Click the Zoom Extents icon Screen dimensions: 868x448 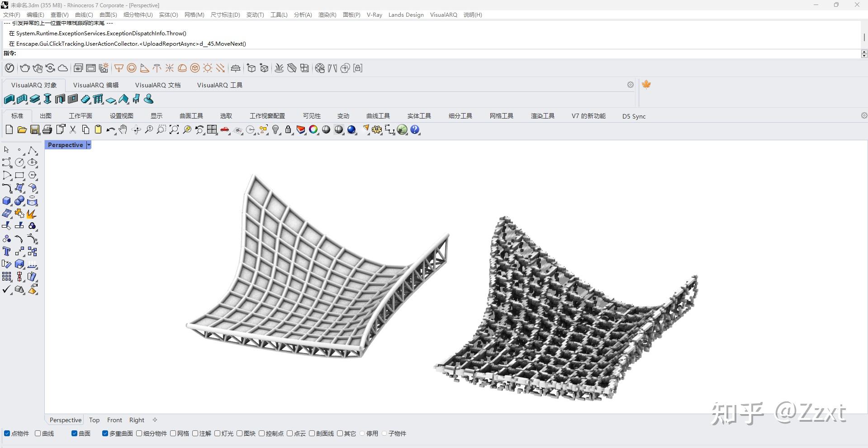[174, 130]
